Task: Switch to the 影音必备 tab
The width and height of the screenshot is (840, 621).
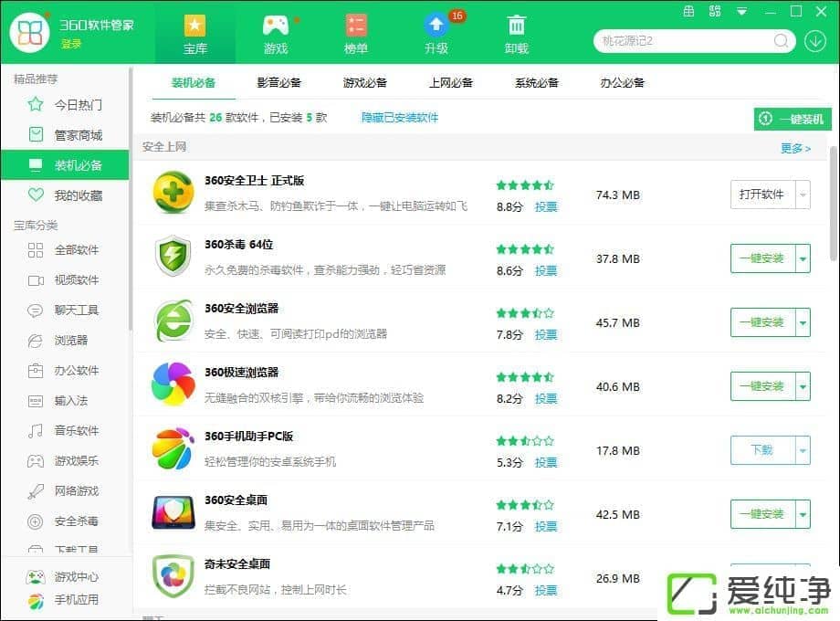Action: (x=278, y=82)
